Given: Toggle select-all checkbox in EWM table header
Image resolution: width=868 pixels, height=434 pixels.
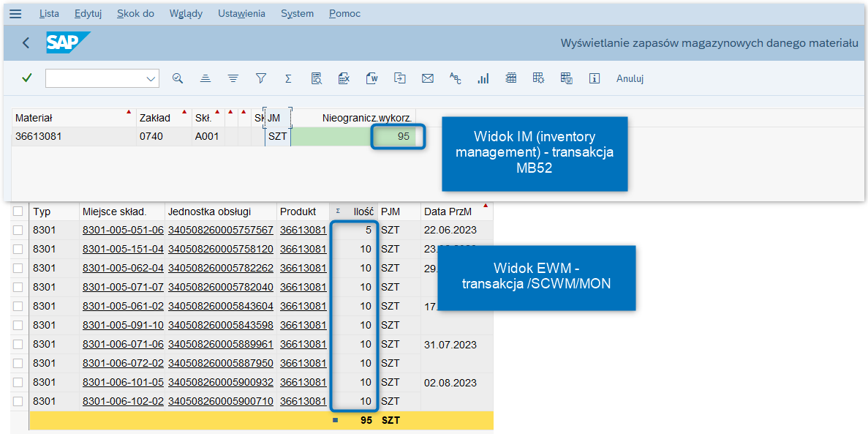Looking at the screenshot, I should coord(19,212).
